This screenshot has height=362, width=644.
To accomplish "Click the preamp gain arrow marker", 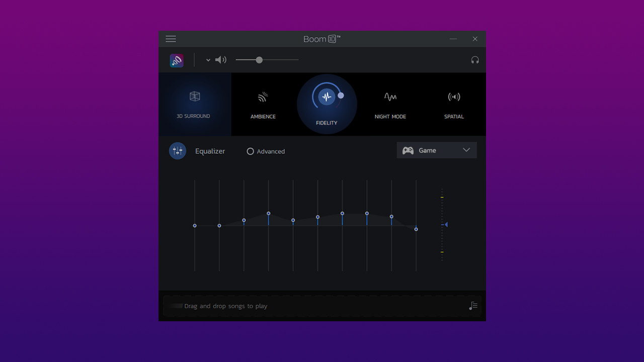I will [x=446, y=224].
